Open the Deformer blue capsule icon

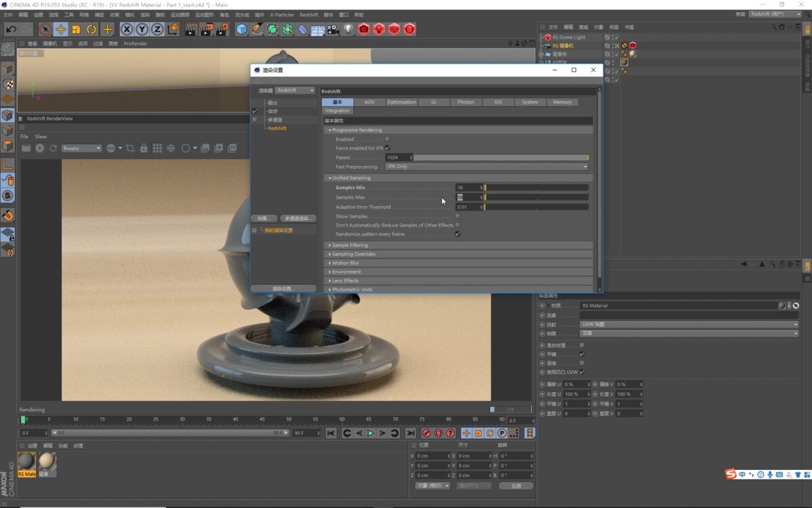pos(302,29)
